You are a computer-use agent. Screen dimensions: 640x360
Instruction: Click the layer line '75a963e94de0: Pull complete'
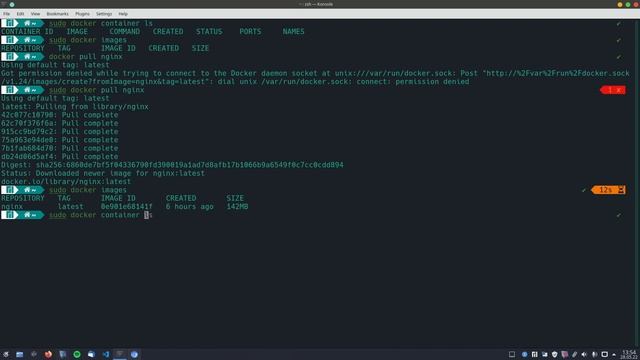click(x=60, y=140)
